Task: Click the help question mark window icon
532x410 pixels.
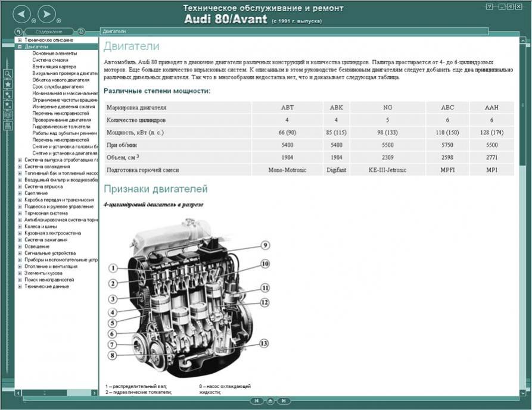Action: click(x=489, y=7)
